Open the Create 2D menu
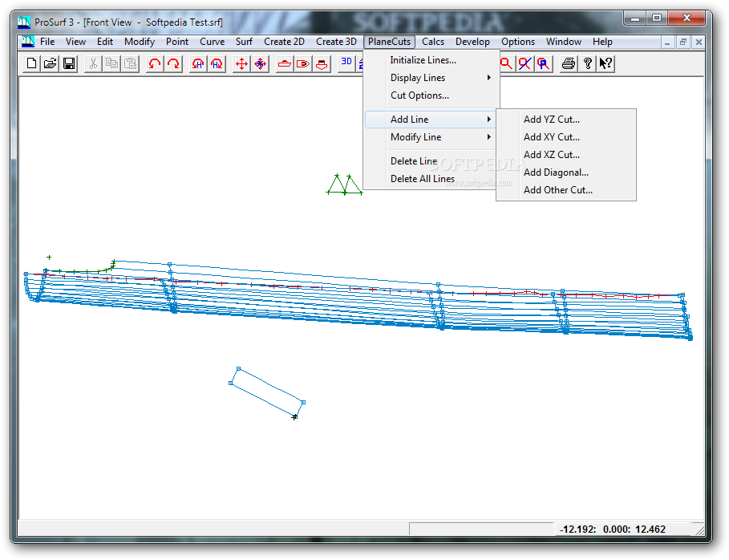This screenshot has height=560, width=729. point(284,42)
